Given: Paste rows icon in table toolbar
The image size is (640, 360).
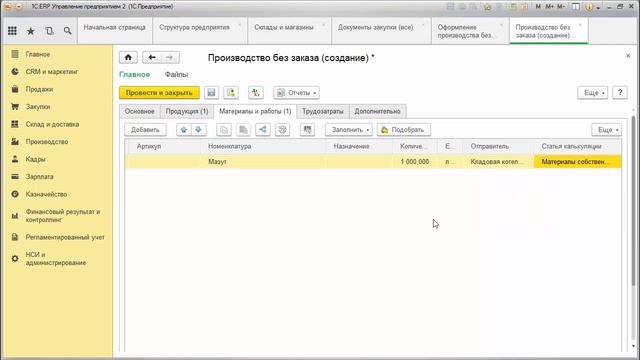Looking at the screenshot, I should click(243, 130).
